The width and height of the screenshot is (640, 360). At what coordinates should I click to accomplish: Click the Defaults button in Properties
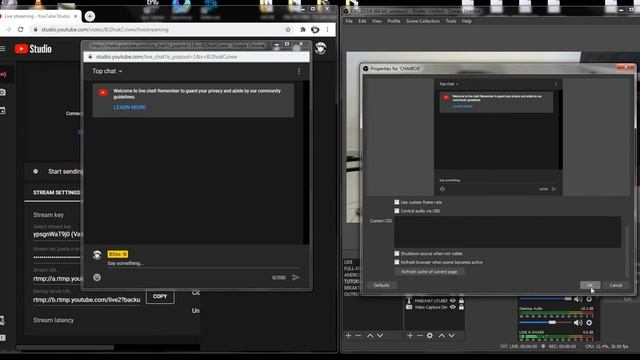coord(381,285)
